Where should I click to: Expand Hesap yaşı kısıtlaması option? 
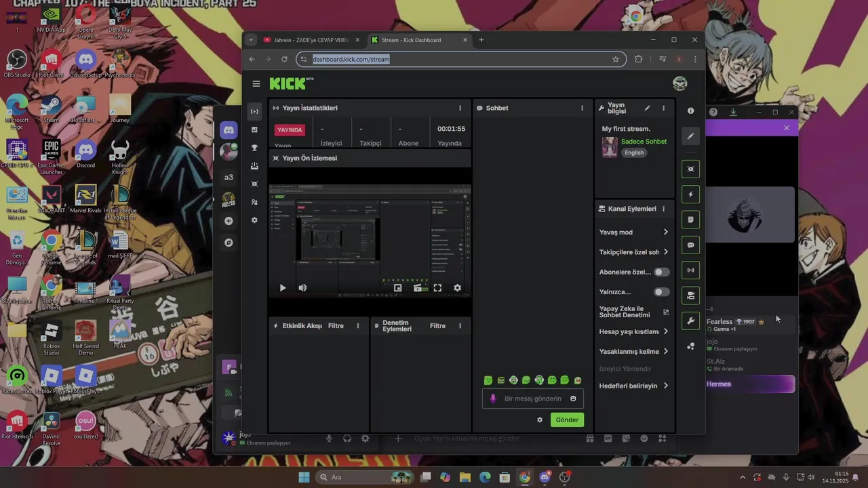(x=634, y=331)
